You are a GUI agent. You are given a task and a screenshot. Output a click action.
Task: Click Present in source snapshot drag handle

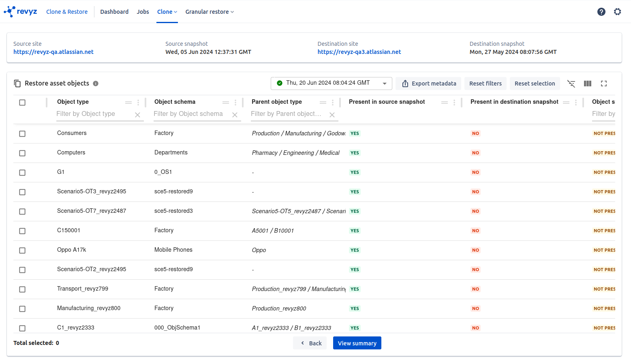point(445,103)
